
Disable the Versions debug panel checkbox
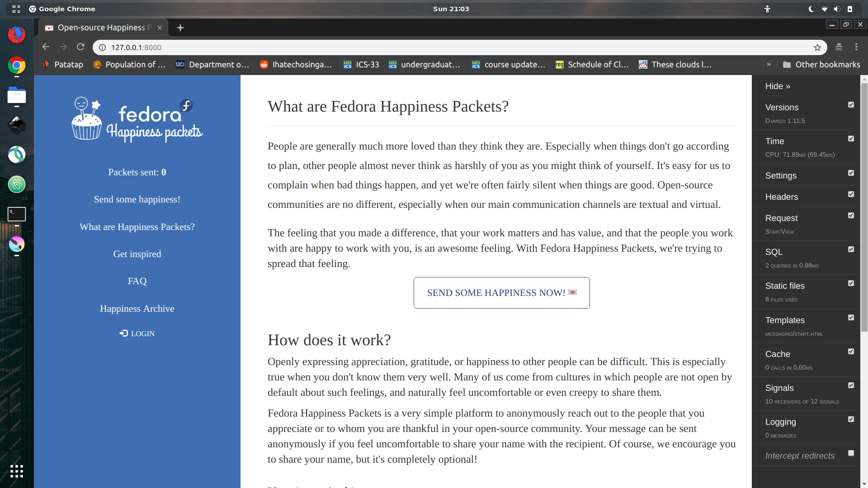click(x=851, y=105)
